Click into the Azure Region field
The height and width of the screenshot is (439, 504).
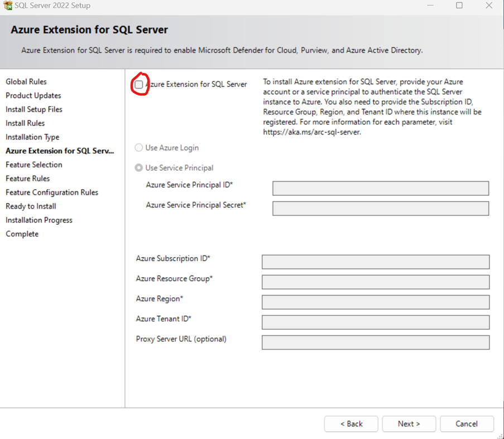tap(375, 302)
